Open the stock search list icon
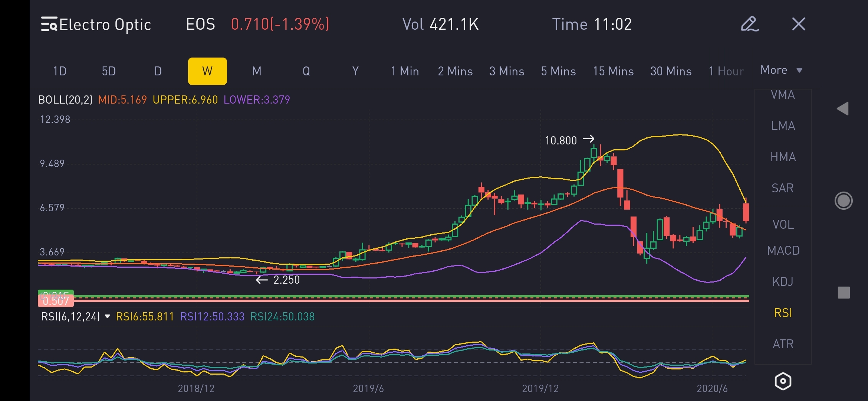The height and width of the screenshot is (401, 868). (49, 24)
